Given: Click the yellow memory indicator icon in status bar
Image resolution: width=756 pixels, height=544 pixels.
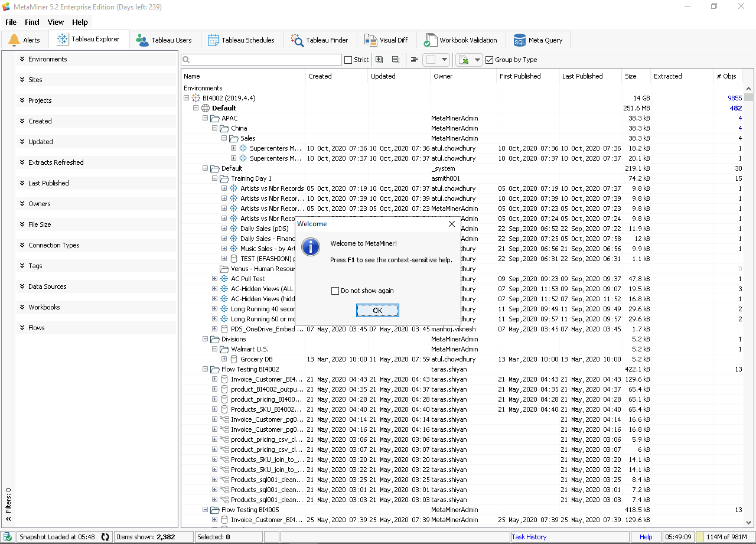Looking at the screenshot, I should click(x=699, y=537).
